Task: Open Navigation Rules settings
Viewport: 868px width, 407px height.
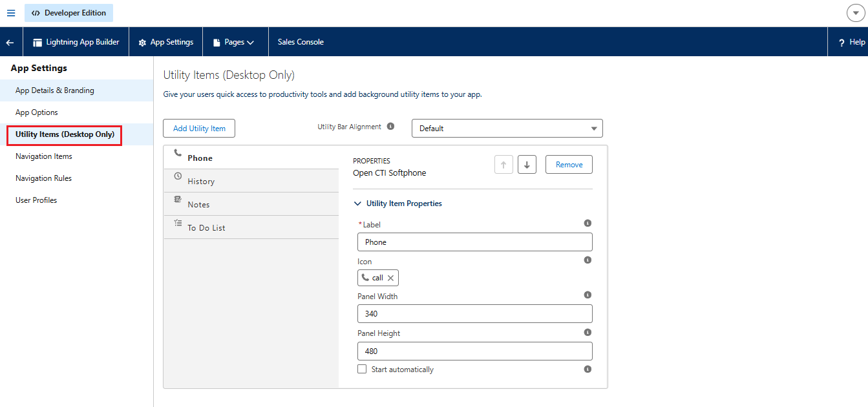Action: (77, 178)
